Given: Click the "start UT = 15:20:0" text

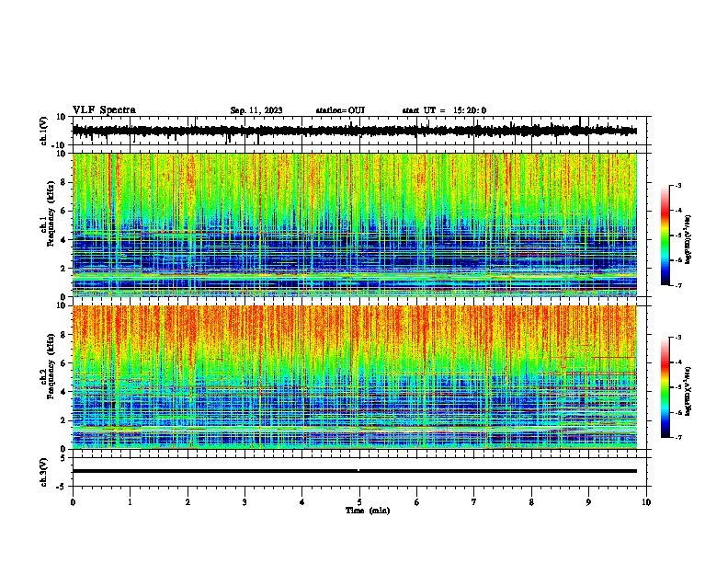Looking at the screenshot, I should [x=444, y=110].
